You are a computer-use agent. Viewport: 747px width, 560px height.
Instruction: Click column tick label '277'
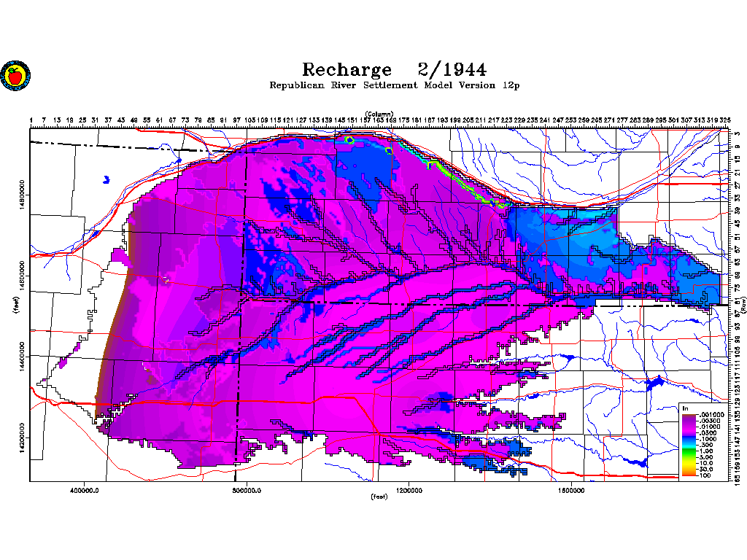pyautogui.click(x=622, y=120)
